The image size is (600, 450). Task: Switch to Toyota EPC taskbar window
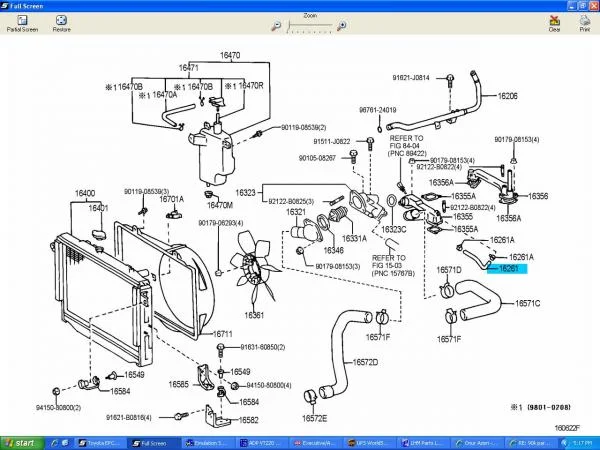101,443
